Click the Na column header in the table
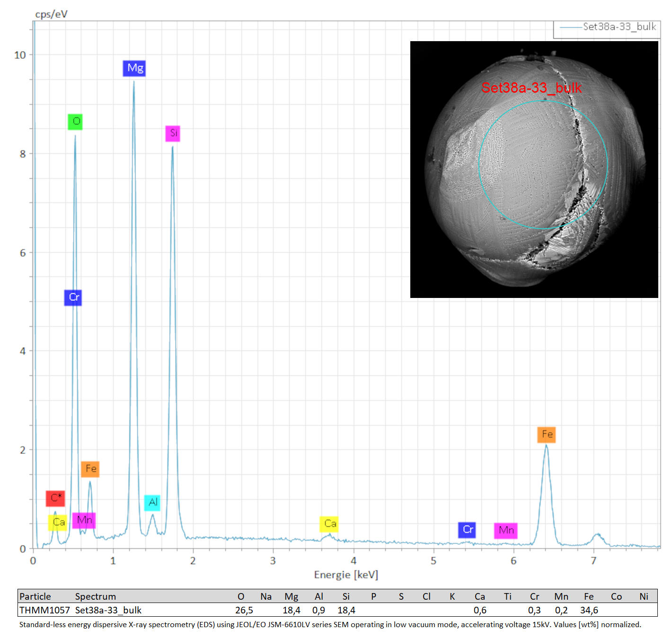The image size is (672, 638). (x=266, y=596)
